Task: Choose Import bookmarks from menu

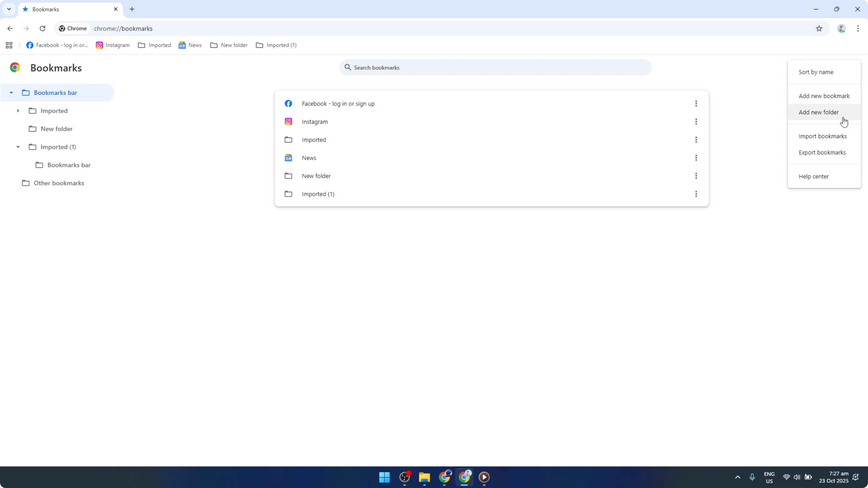Action: 824,136
